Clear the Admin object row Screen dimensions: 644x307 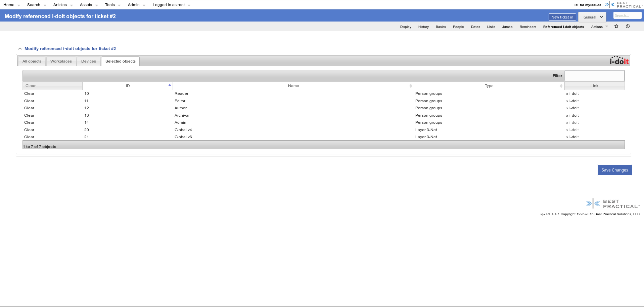[29, 122]
